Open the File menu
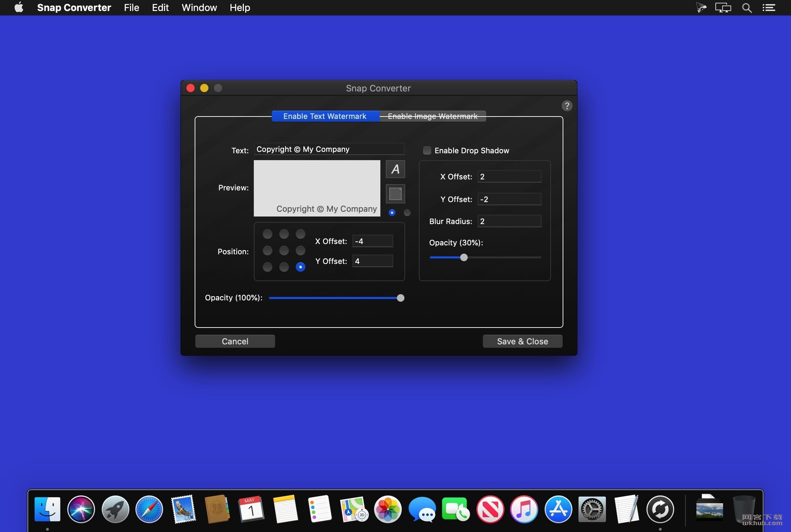791x532 pixels. point(131,8)
